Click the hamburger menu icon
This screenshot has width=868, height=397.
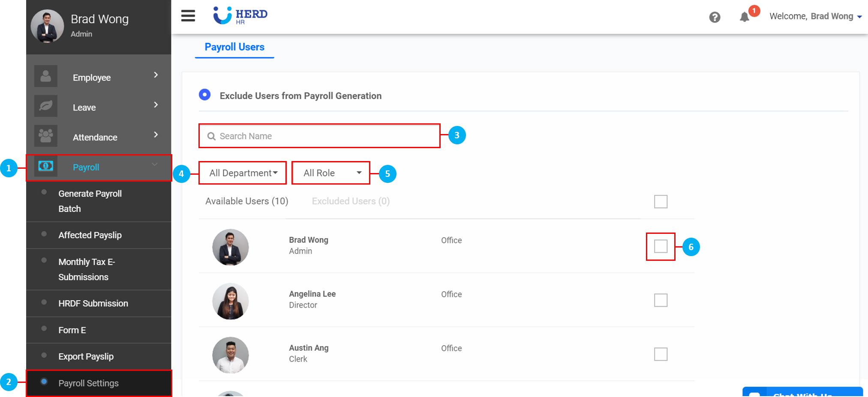188,16
